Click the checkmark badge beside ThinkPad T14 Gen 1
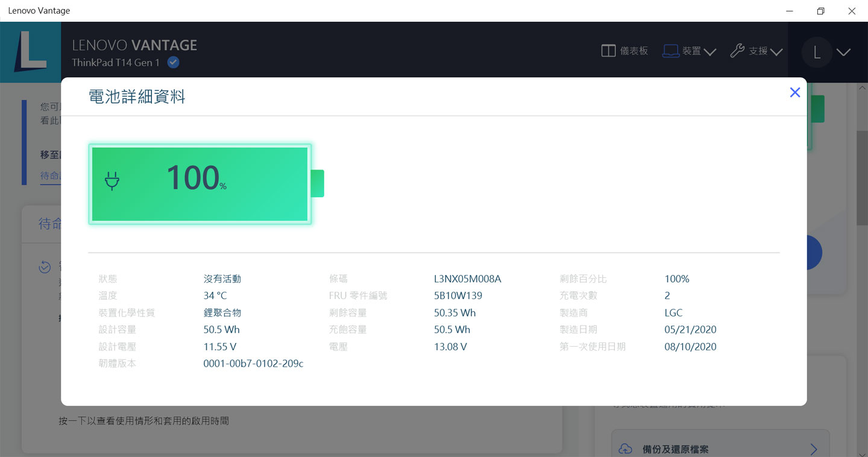868x457 pixels. pos(173,61)
